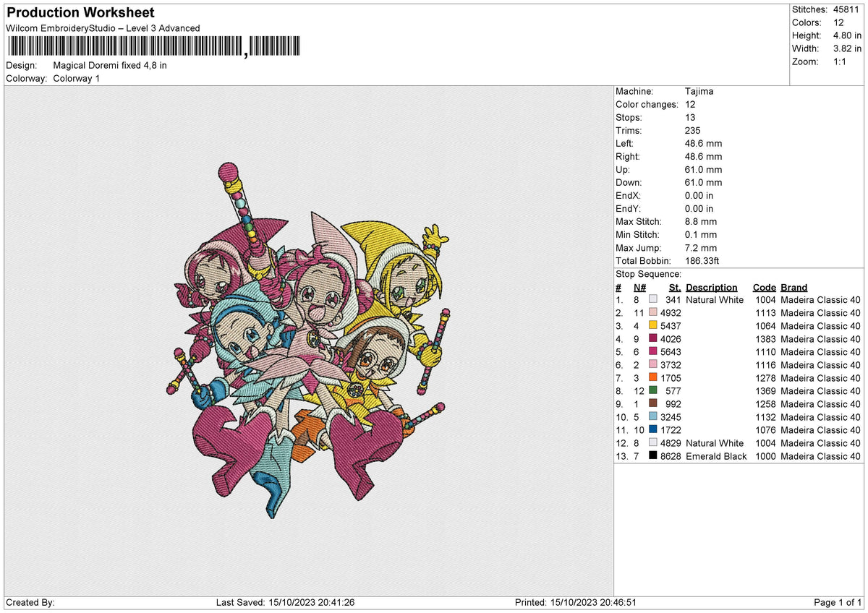Click the light pink swatch for code 1116
The width and height of the screenshot is (868, 613).
653,365
